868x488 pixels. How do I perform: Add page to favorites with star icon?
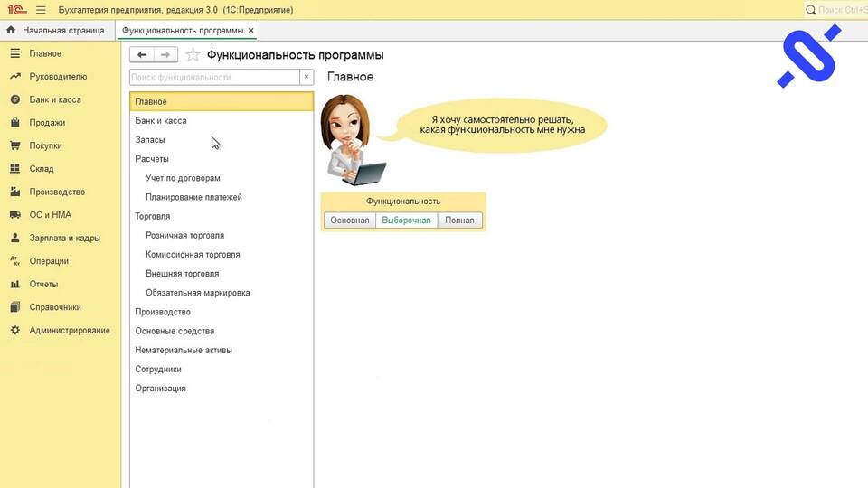tap(193, 55)
